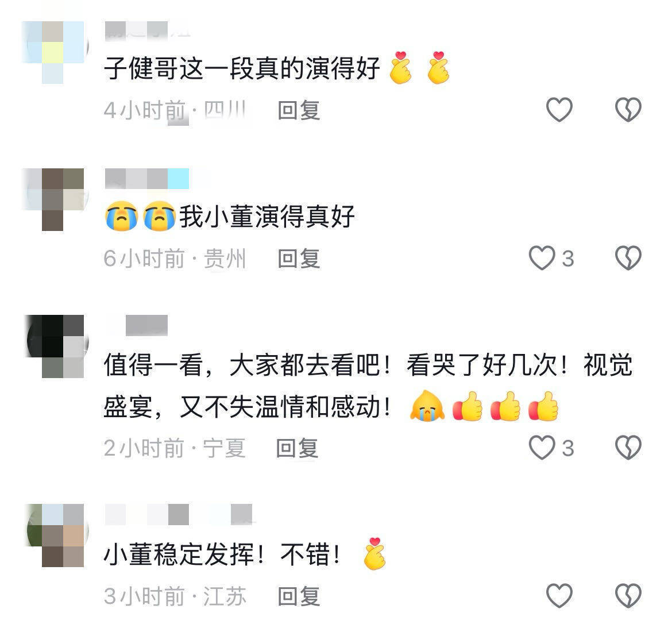Open avatar of the 宁夏 commenter
672x624 pixels.
(55, 346)
